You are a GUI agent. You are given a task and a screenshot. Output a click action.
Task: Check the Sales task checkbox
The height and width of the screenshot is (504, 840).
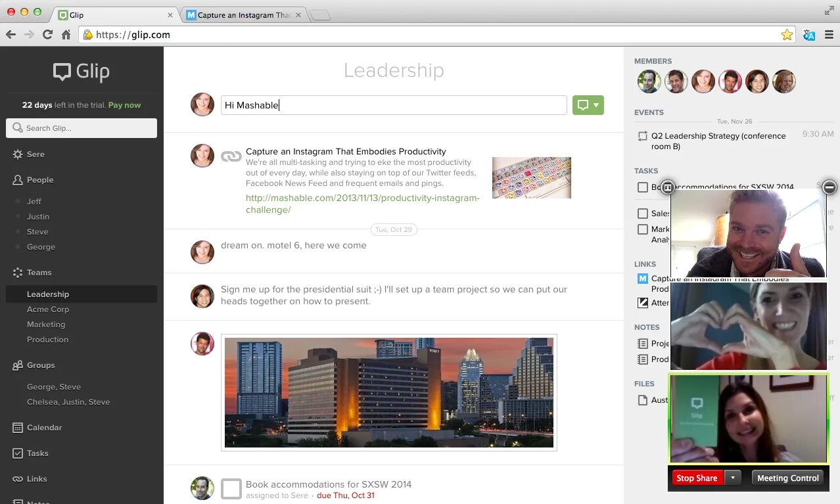coord(643,214)
